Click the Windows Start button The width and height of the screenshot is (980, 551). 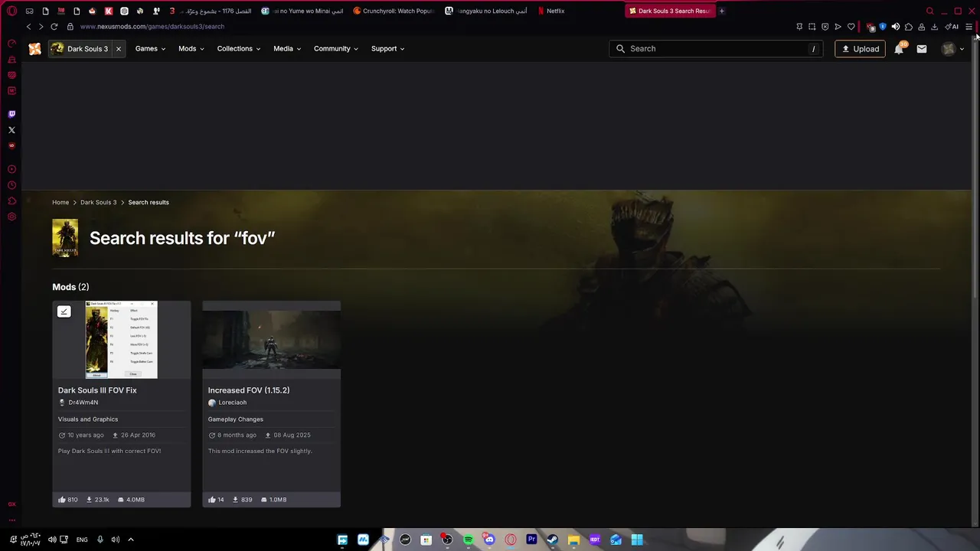[636, 540]
